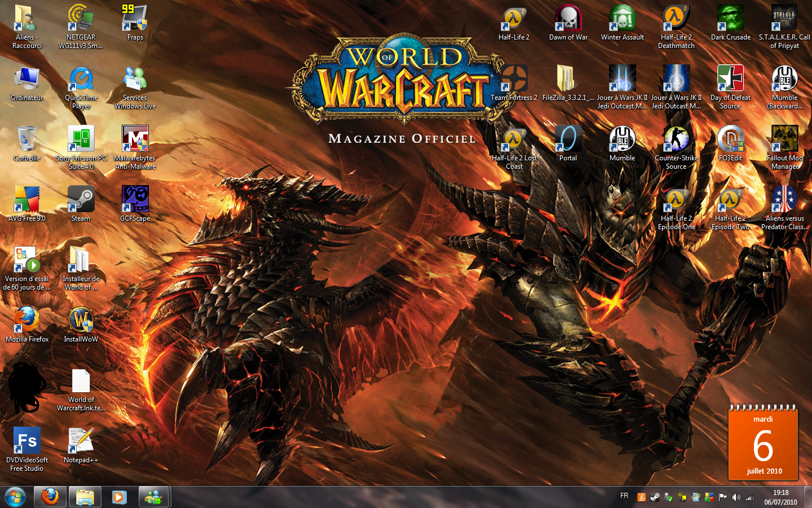This screenshot has height=508, width=812.
Task: Open the volume control in system tray
Action: pos(736,497)
